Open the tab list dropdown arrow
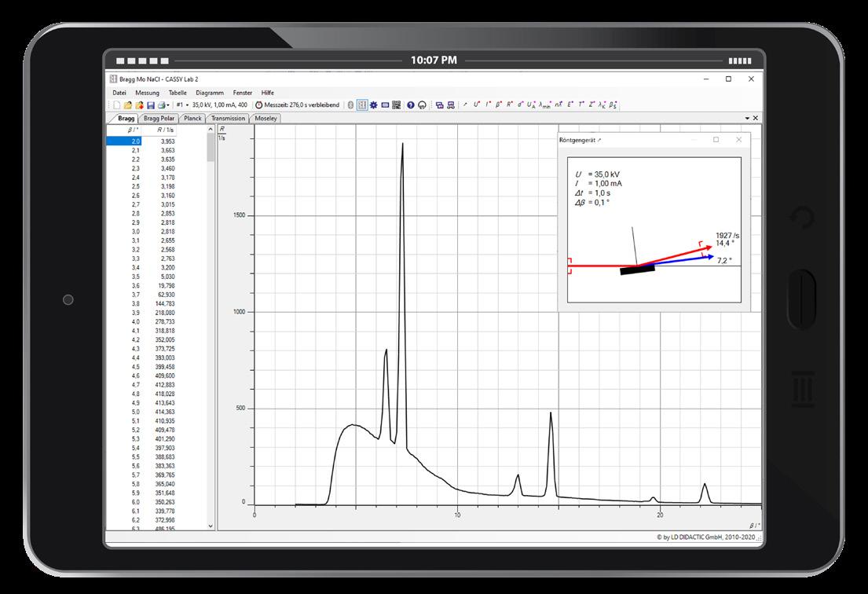868x594 pixels. click(747, 118)
